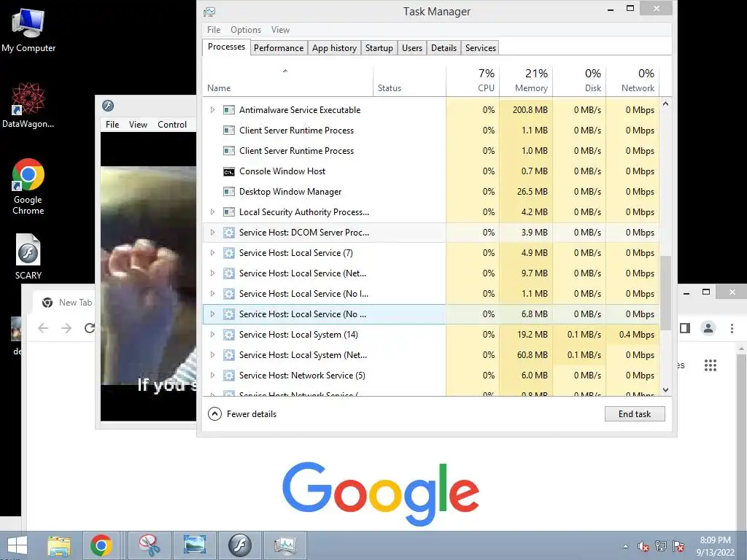
Task: Expand Service Host: Local System (Net...)
Action: [x=212, y=355]
